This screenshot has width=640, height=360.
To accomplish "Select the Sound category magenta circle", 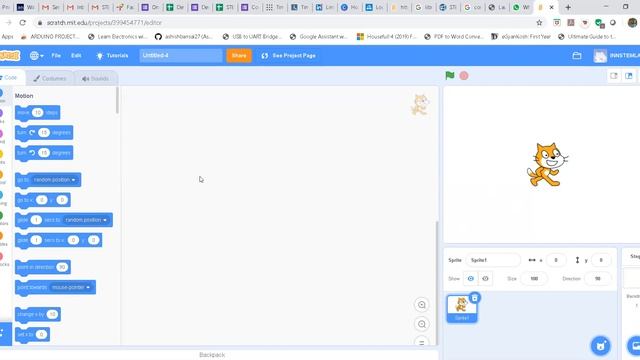I will pyautogui.click(x=2, y=133).
